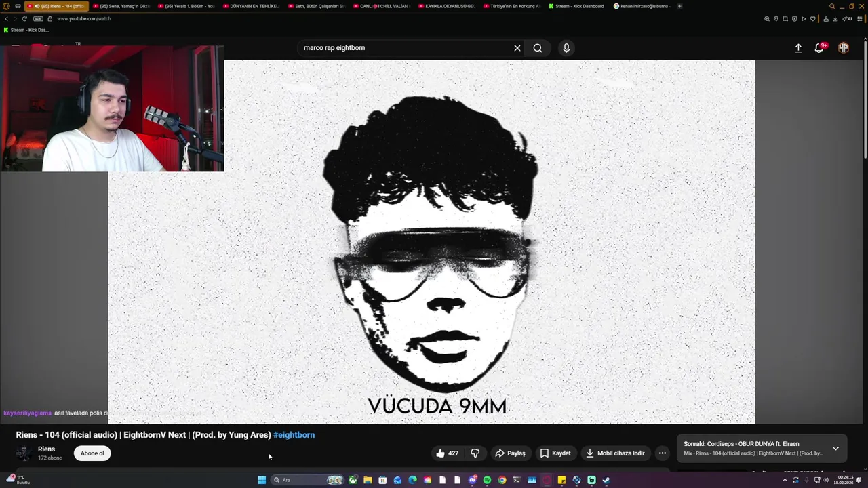Switch to the Sena, Yamaç'ın Gözü tab

click(x=122, y=6)
